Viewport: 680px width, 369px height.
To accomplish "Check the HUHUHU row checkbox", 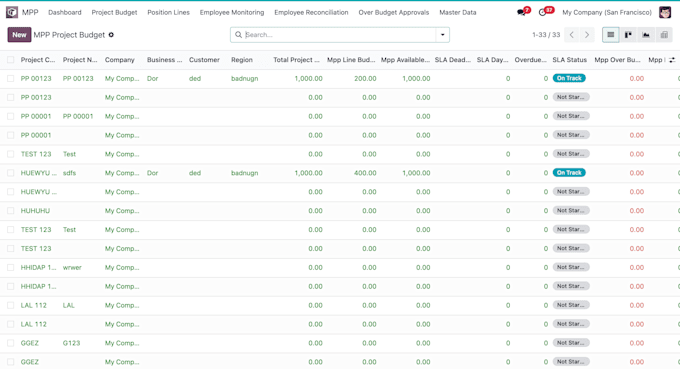I will (10, 211).
